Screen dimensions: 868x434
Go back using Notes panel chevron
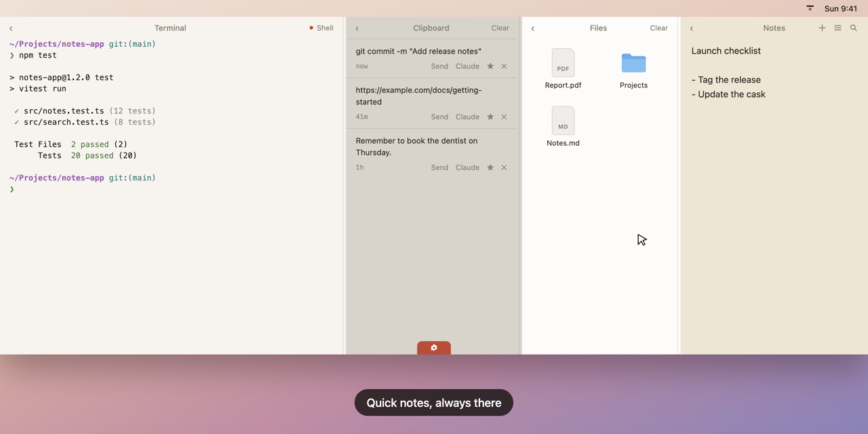692,28
